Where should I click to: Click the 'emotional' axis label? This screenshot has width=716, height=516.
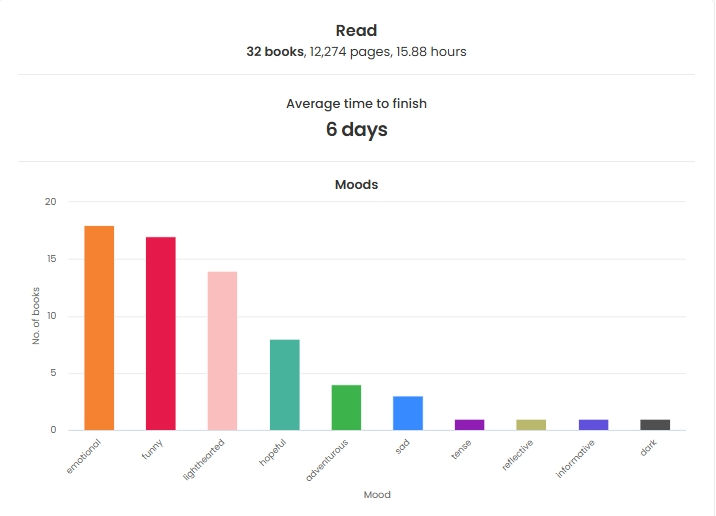coord(83,456)
